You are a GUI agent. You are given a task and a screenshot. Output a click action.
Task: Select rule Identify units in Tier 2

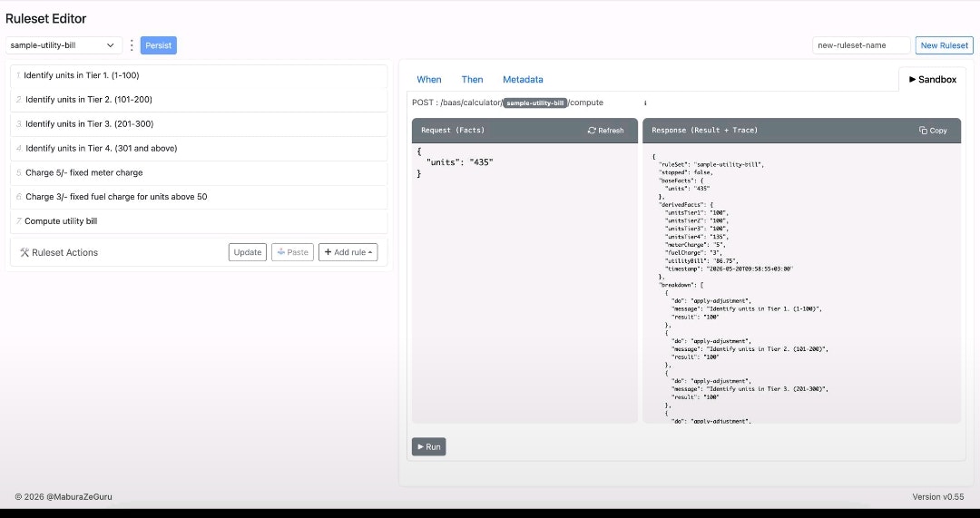199,100
